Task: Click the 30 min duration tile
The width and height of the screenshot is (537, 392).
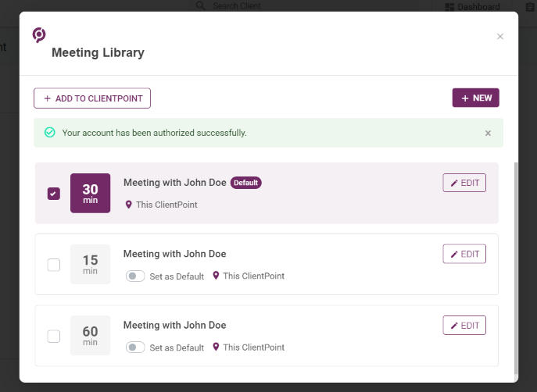Action: pyautogui.click(x=91, y=193)
